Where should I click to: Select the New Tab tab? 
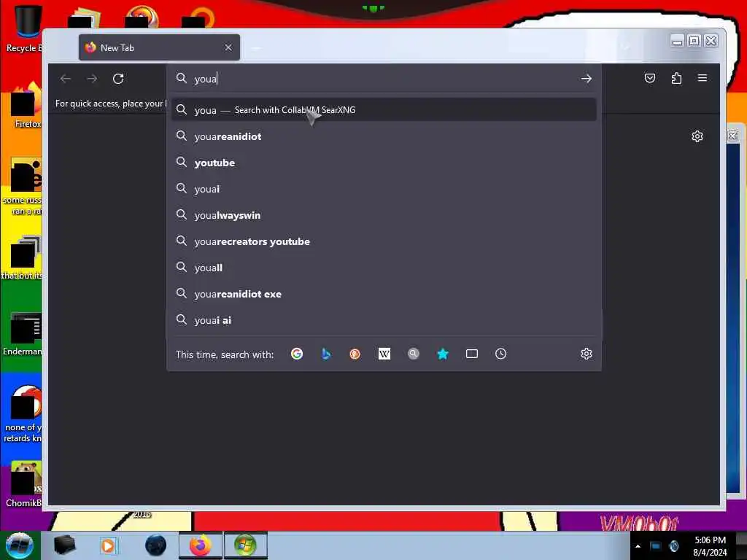click(159, 47)
